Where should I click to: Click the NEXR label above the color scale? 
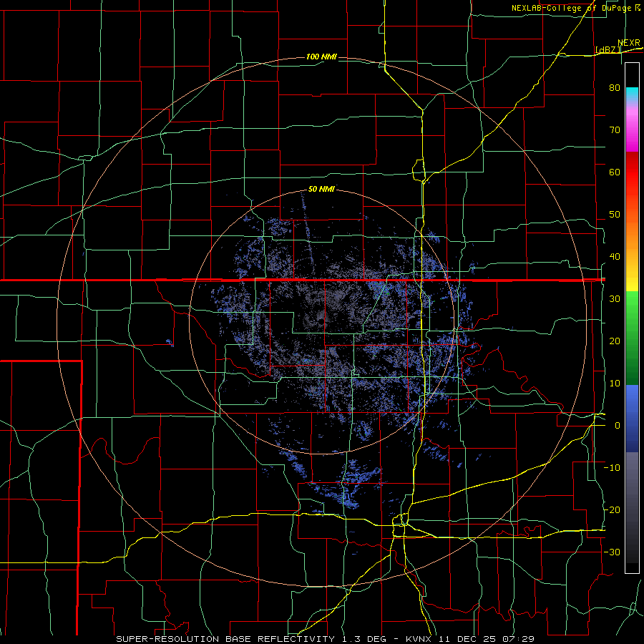coord(629,43)
